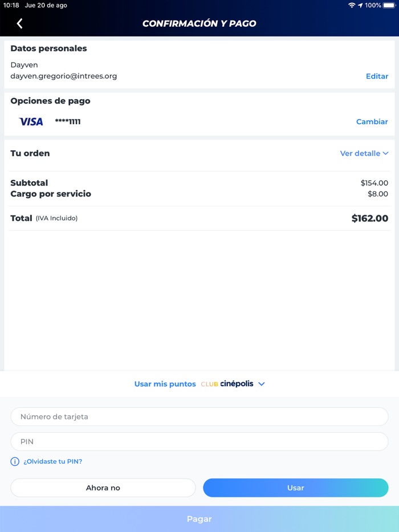Tap the back arrow icon
Viewport: 399px width, 532px height.
pyautogui.click(x=20, y=23)
